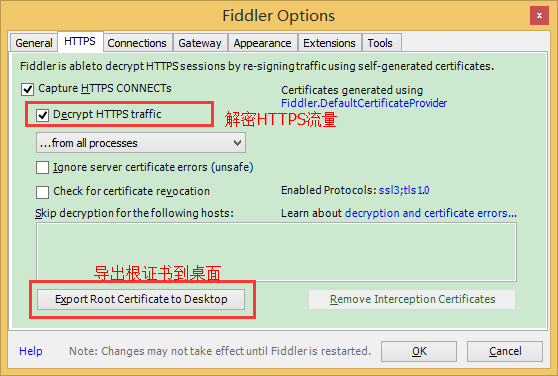The width and height of the screenshot is (558, 376).
Task: Switch to the General tab
Action: tap(34, 43)
